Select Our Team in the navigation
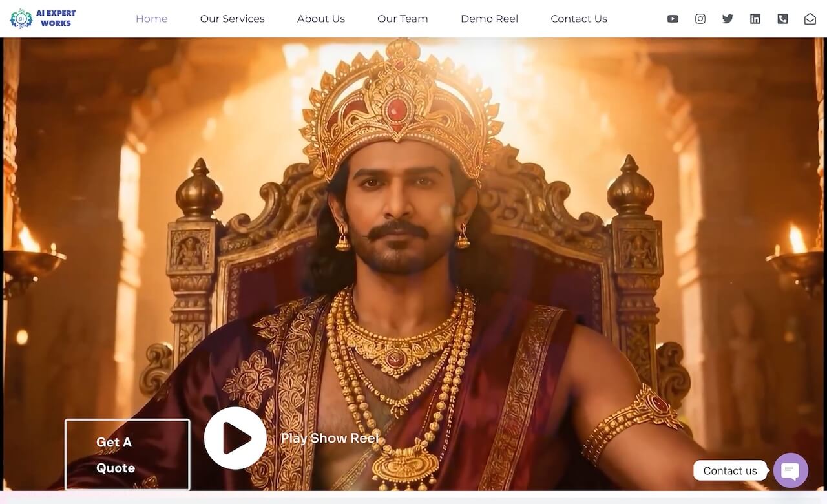 point(403,19)
